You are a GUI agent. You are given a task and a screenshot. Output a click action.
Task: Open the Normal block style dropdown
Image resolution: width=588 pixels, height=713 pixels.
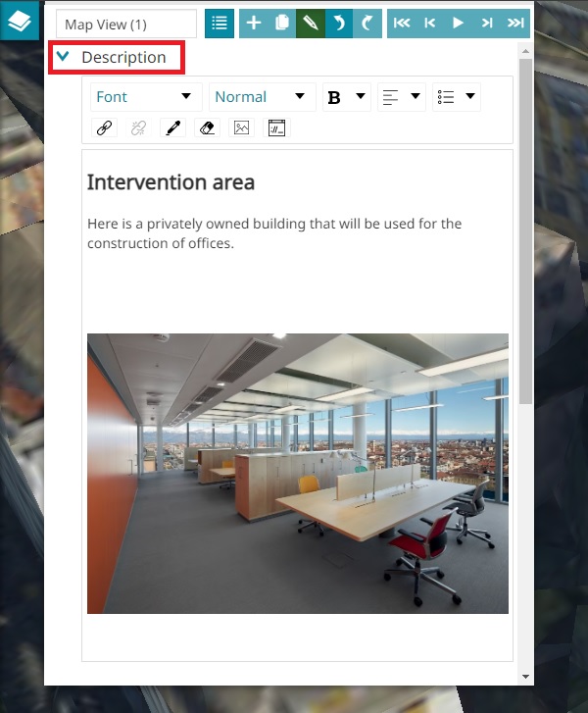261,97
